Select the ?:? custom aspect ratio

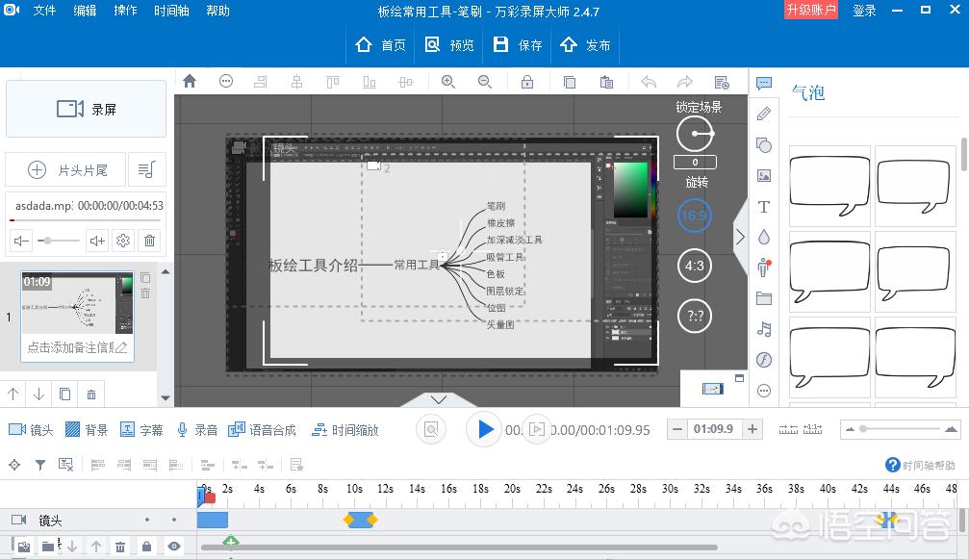click(695, 316)
